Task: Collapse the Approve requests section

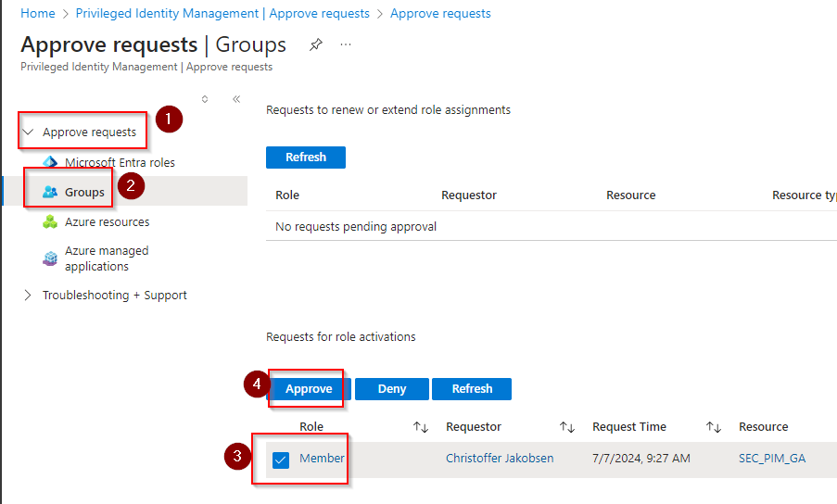Action: click(28, 132)
